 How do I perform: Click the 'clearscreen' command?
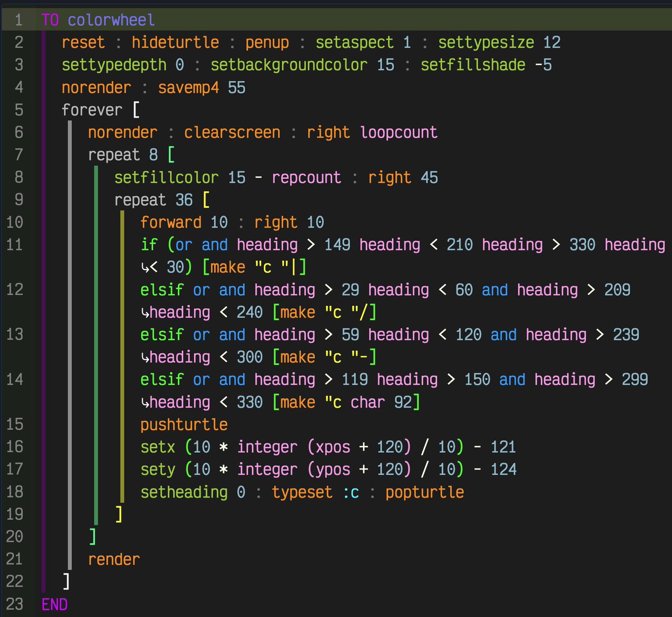[232, 132]
